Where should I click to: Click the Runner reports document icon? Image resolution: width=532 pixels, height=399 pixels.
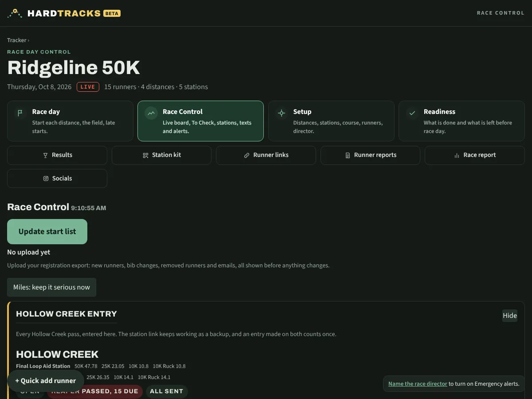coord(348,155)
